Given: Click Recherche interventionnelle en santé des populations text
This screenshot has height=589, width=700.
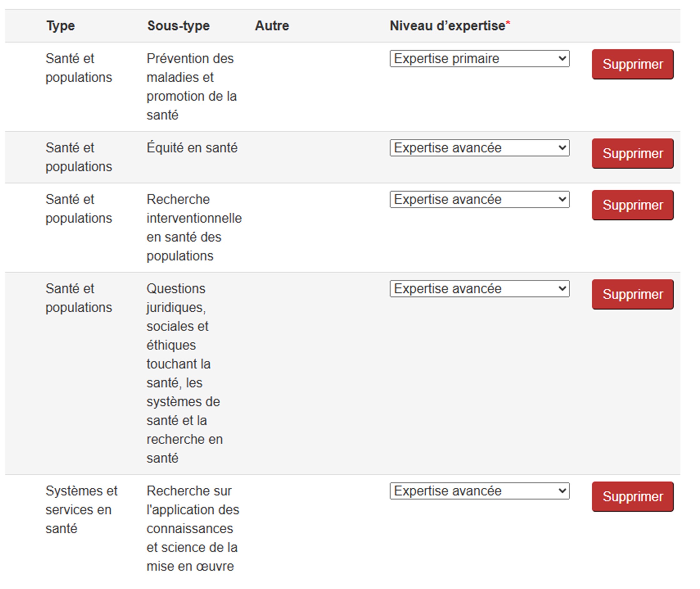Looking at the screenshot, I should [x=194, y=228].
